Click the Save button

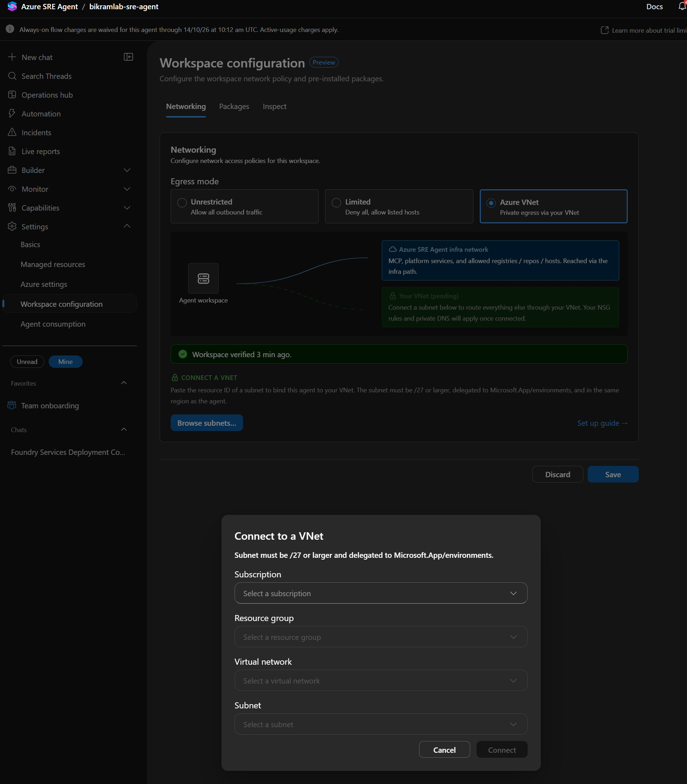(x=612, y=474)
